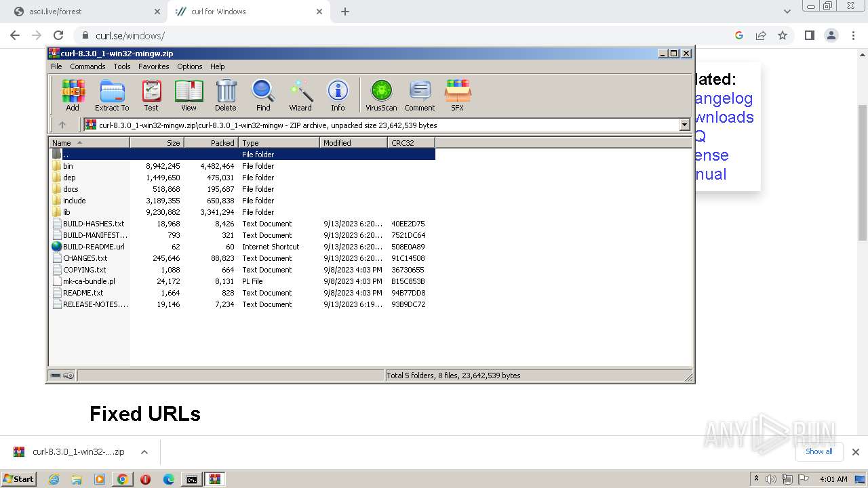Open the browser profile avatar

click(831, 35)
